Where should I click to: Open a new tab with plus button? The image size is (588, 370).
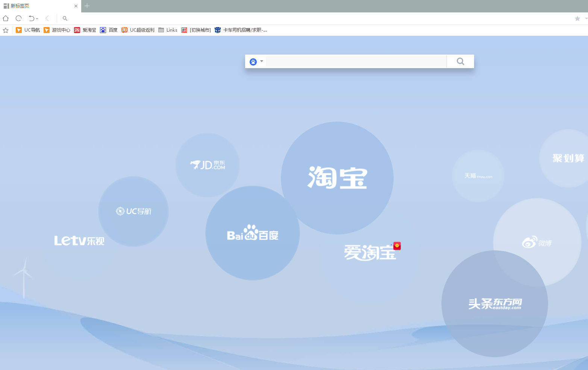coord(87,6)
